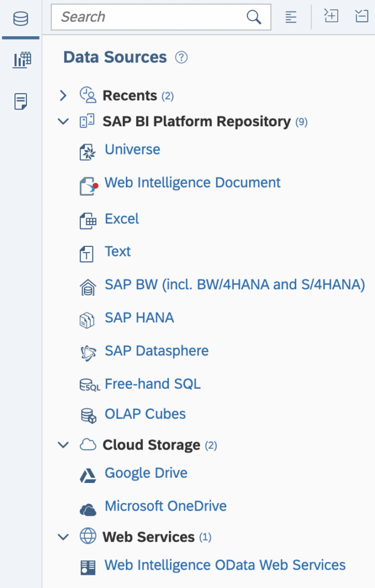Image resolution: width=375 pixels, height=588 pixels.
Task: Open the Microsoft OneDrive link
Action: pyautogui.click(x=166, y=506)
